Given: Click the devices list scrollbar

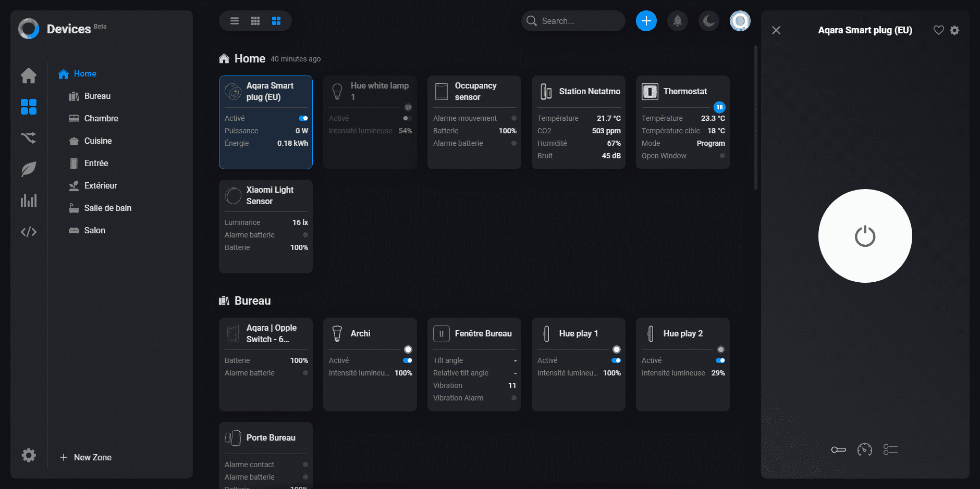Looking at the screenshot, I should point(756,118).
